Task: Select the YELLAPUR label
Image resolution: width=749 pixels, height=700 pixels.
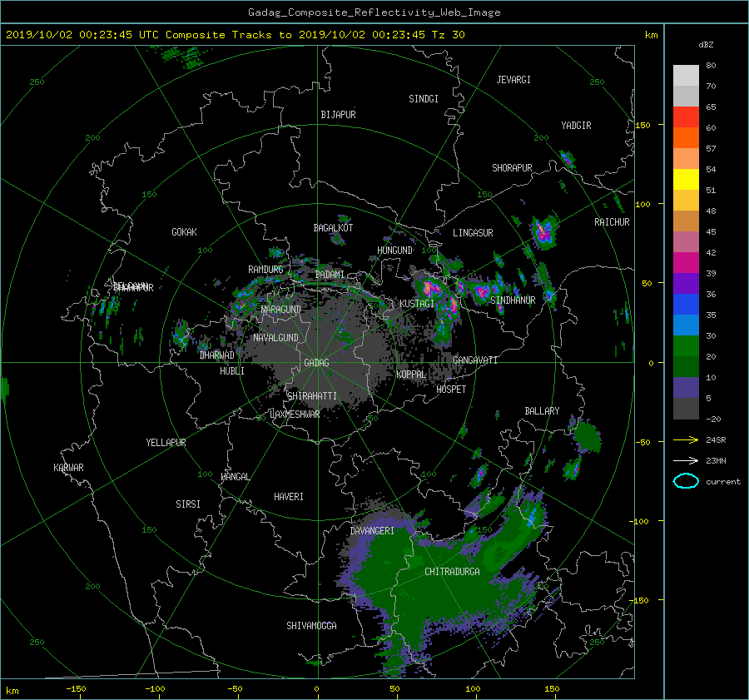Action: [x=166, y=443]
